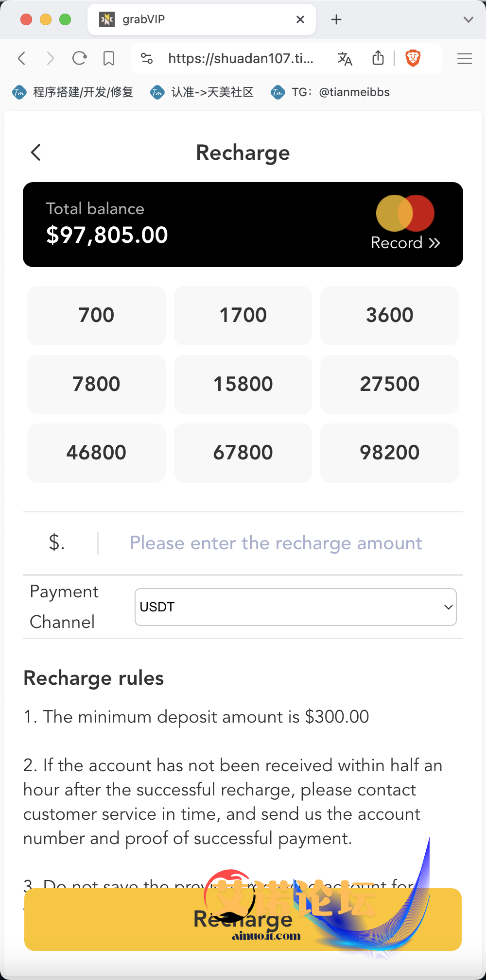
Task: Open site settings icon in address bar
Action: pos(147,59)
